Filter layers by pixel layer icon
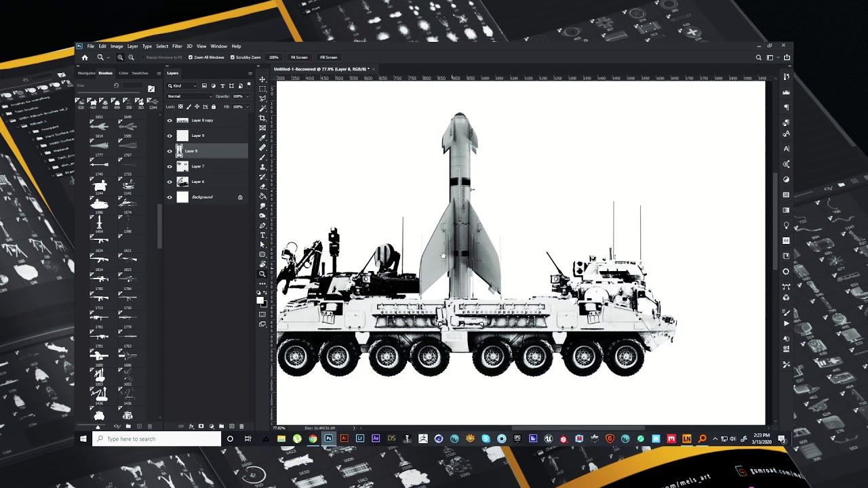The image size is (868, 488). [x=204, y=86]
